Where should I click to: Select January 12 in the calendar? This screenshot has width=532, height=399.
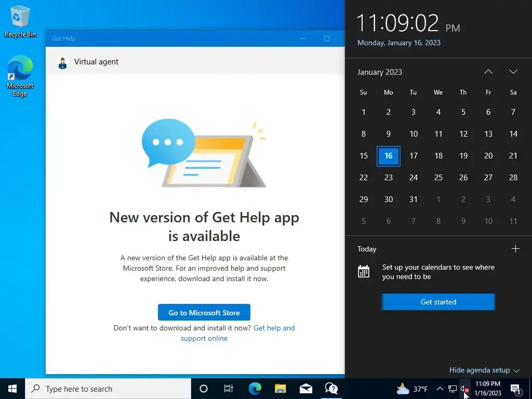tap(463, 134)
